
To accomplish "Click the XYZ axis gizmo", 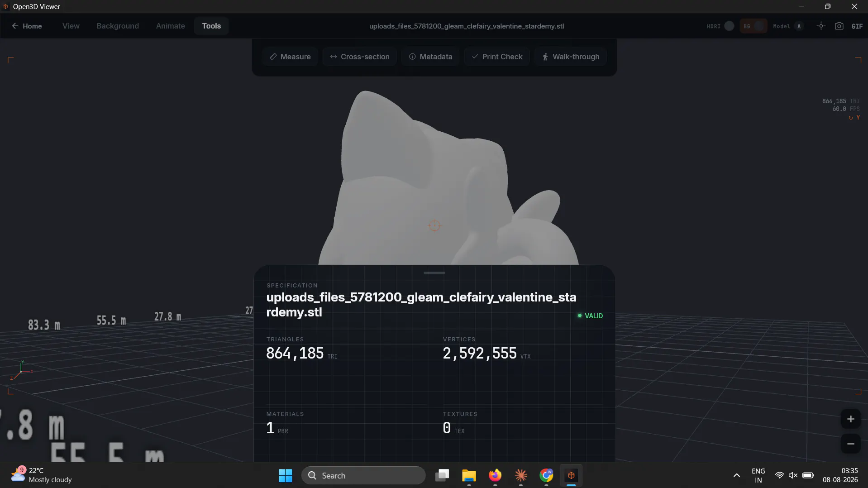I will click(x=21, y=370).
